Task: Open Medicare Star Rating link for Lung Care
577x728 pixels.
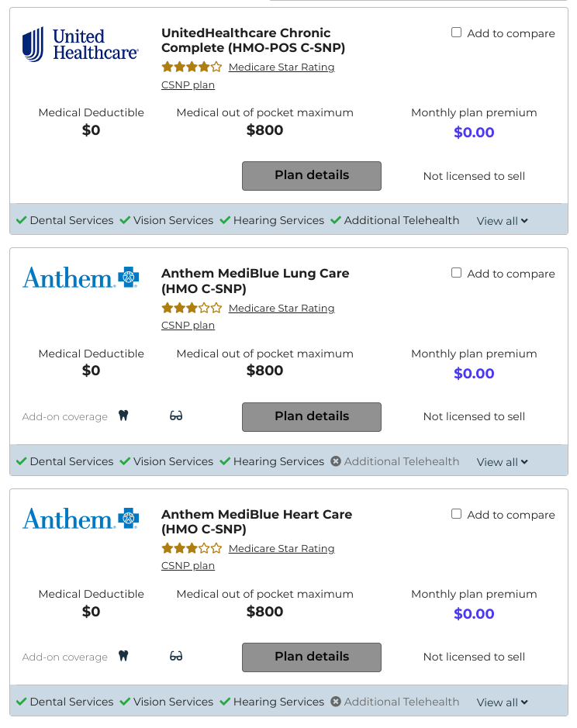Action: 282,308
